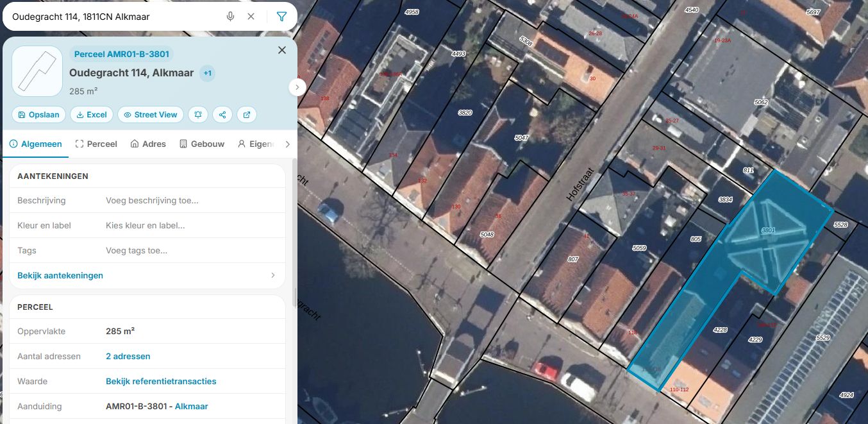Select parcel label 4228 on the map
868x424 pixels.
coord(721,330)
